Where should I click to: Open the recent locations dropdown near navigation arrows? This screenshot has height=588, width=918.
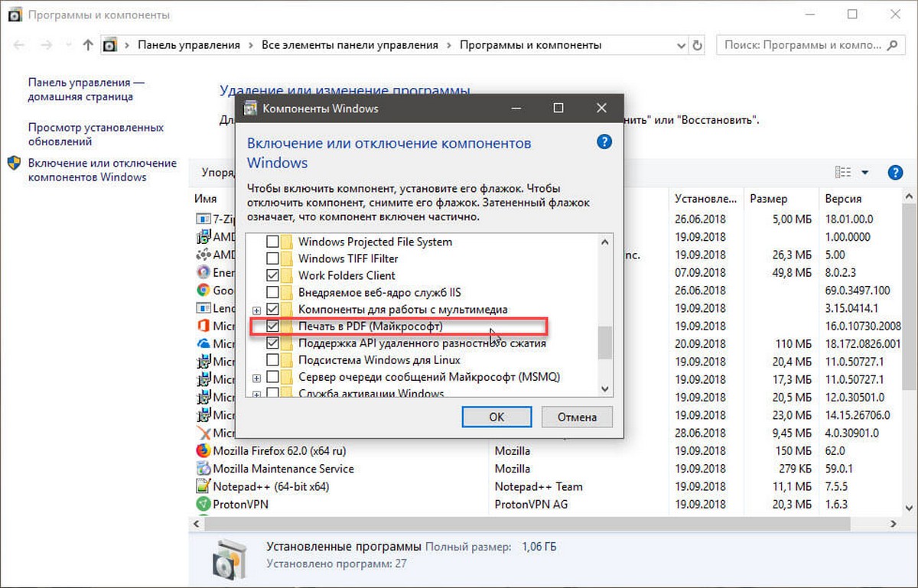68,46
